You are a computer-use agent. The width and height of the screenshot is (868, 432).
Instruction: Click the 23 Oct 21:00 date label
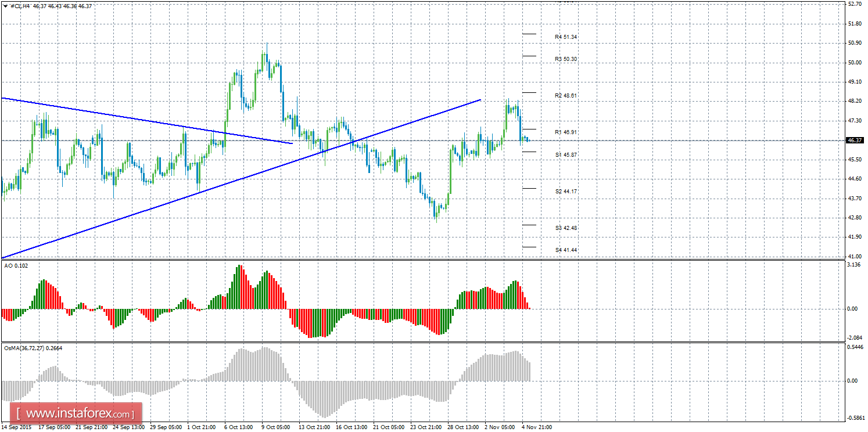(426, 427)
